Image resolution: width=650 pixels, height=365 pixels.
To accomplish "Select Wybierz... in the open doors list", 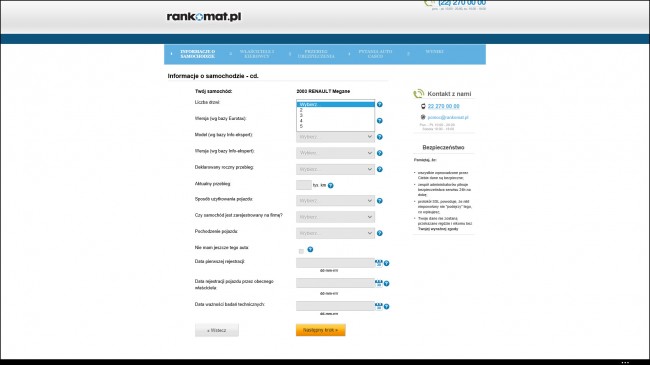I will pos(335,105).
